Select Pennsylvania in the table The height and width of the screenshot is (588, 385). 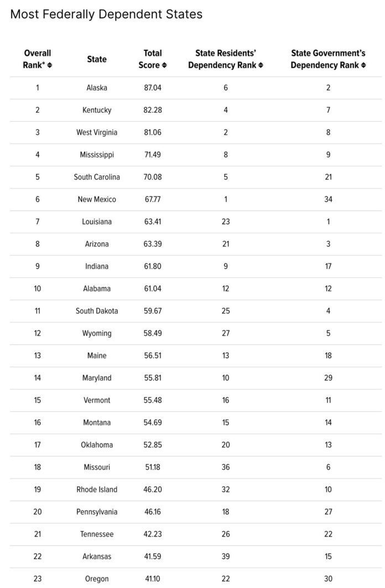(x=97, y=512)
